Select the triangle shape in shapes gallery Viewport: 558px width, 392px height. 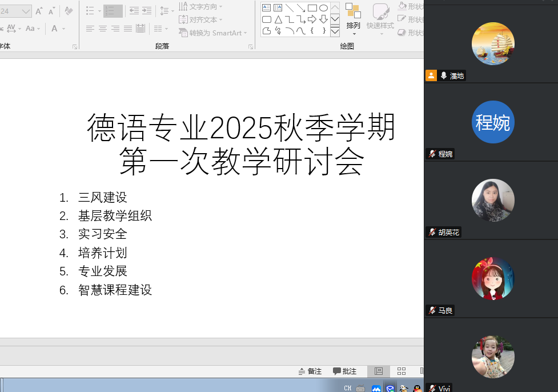point(278,19)
